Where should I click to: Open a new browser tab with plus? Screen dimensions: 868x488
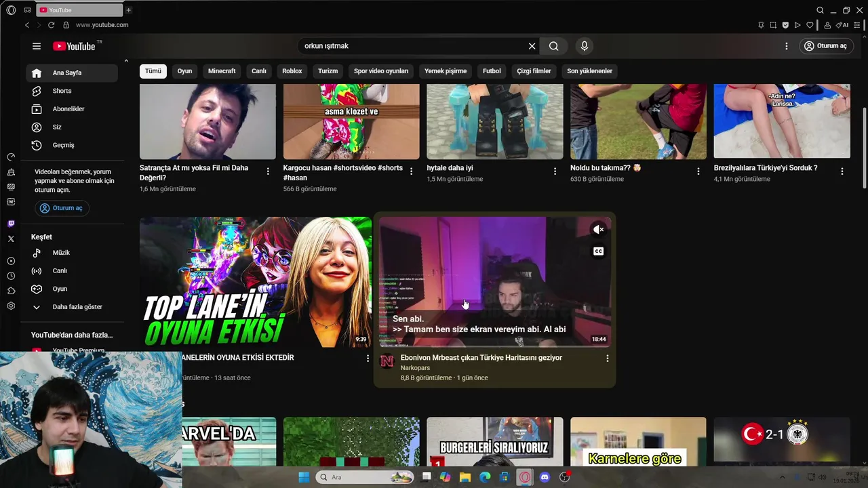tap(128, 10)
